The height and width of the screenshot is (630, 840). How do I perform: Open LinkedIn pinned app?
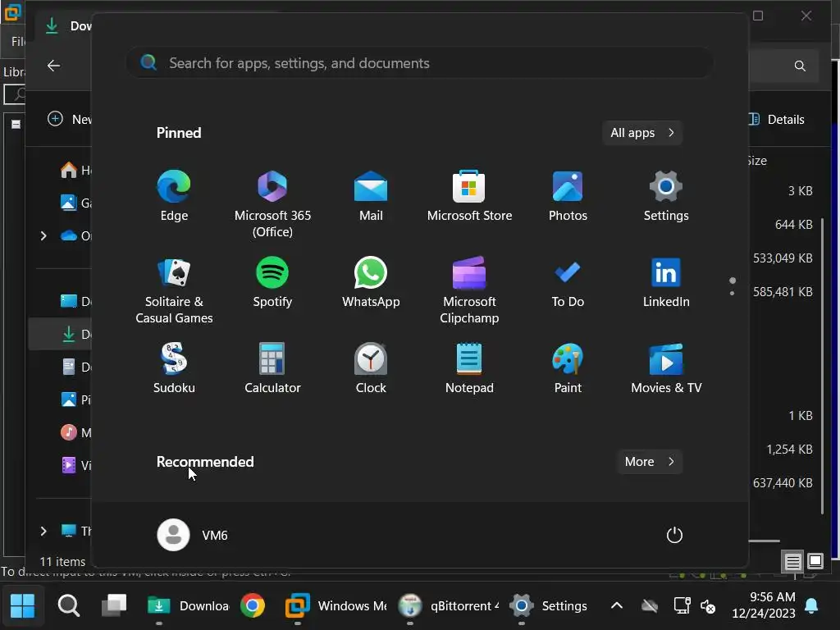(x=666, y=282)
